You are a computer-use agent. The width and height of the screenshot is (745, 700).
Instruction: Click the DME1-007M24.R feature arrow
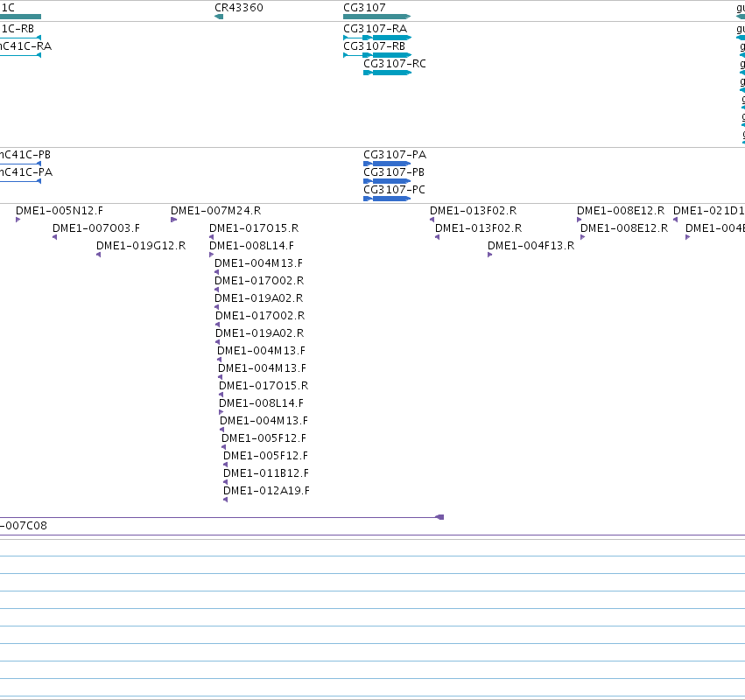174,220
